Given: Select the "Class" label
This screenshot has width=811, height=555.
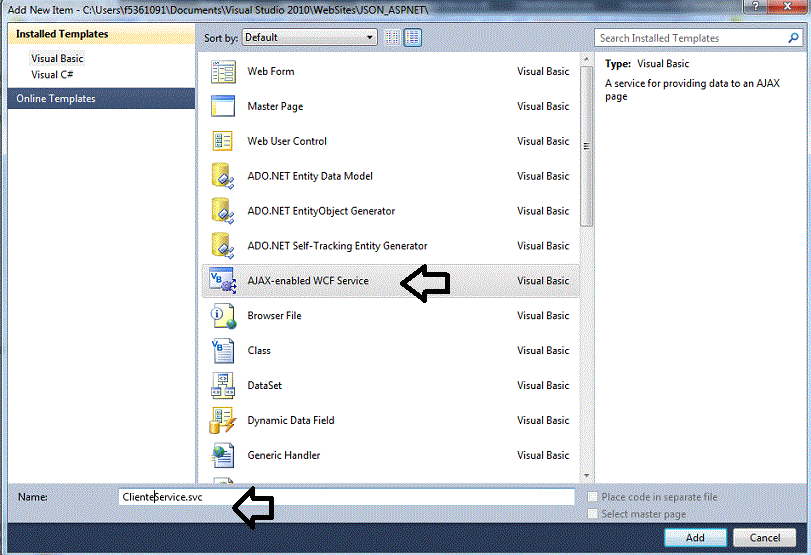Looking at the screenshot, I should coord(259,350).
